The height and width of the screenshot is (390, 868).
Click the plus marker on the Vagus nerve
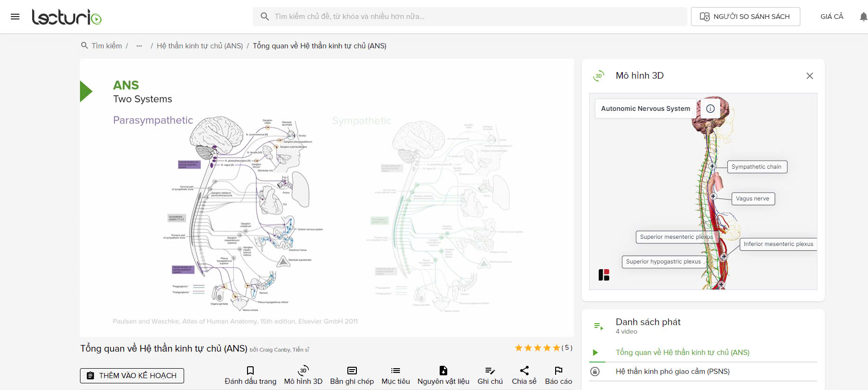713,196
